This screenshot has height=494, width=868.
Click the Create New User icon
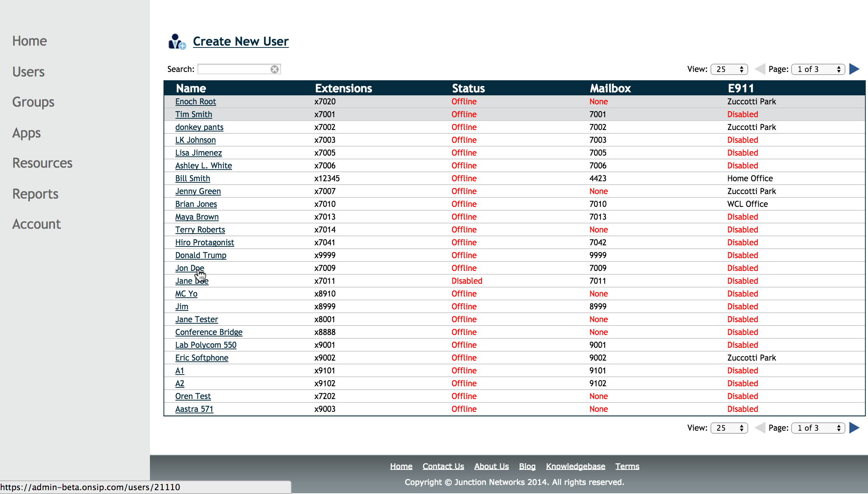click(177, 42)
